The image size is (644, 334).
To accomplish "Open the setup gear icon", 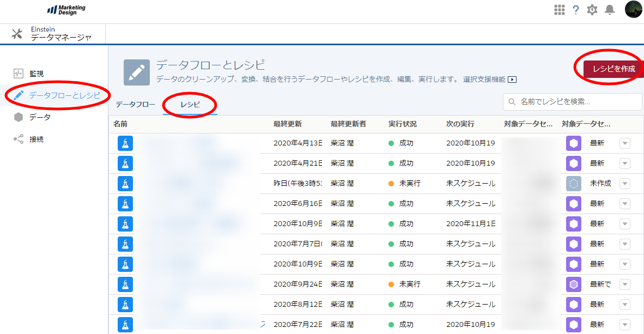I will coord(592,10).
